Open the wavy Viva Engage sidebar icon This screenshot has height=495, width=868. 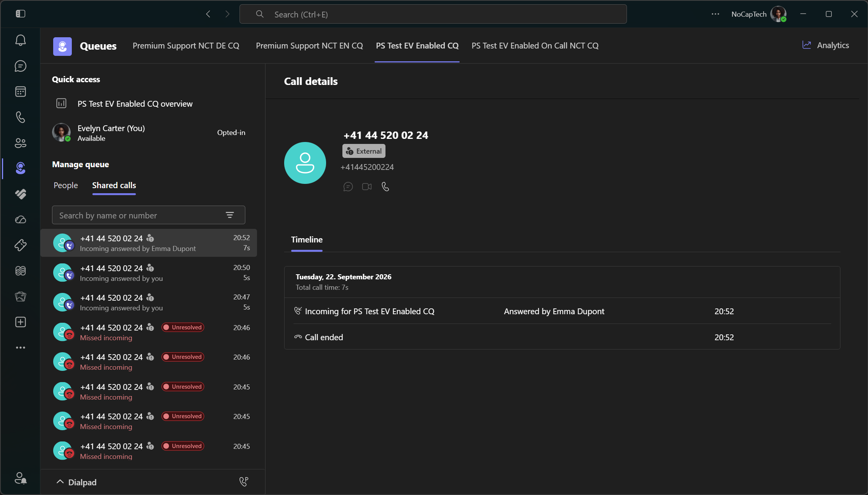tap(21, 271)
